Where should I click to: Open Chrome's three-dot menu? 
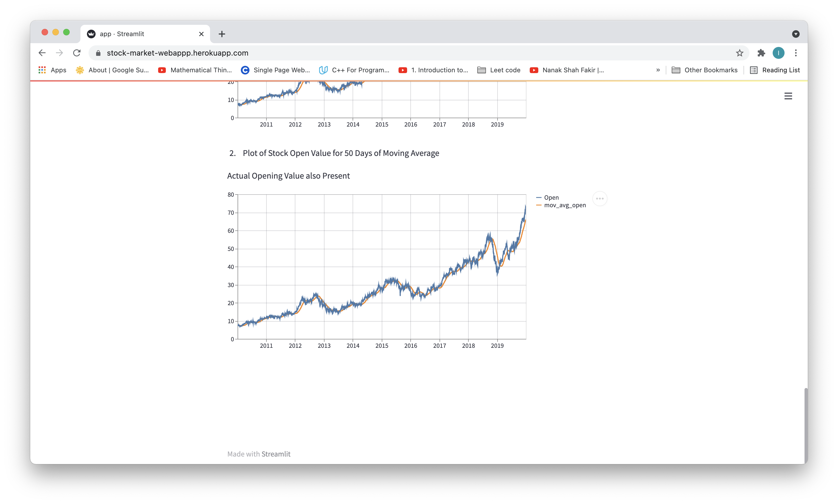(796, 53)
